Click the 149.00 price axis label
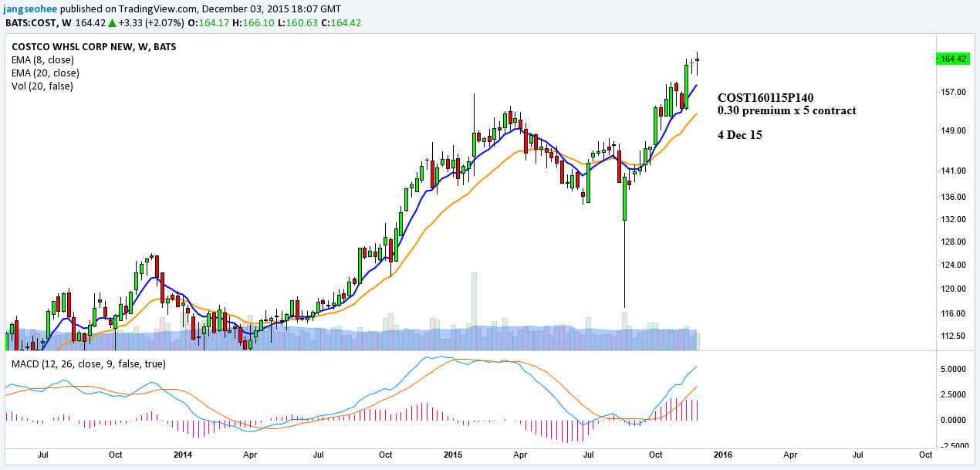 pyautogui.click(x=953, y=130)
